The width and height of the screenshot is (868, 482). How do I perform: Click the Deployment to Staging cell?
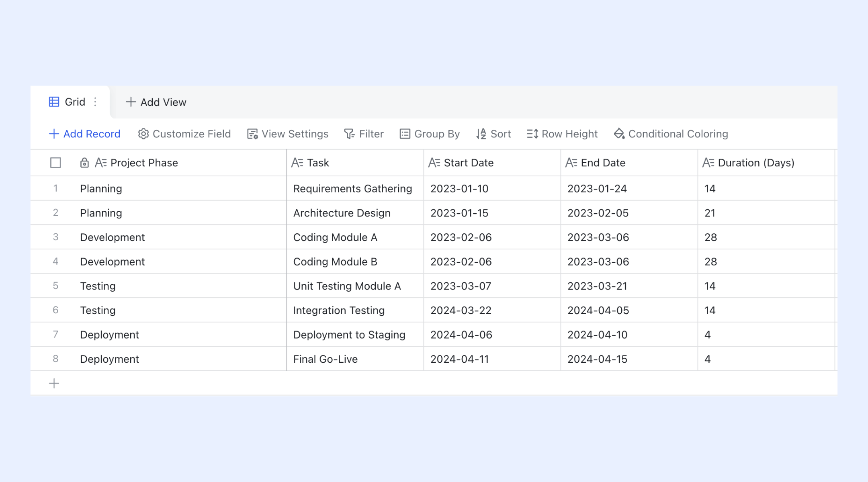[355, 335]
